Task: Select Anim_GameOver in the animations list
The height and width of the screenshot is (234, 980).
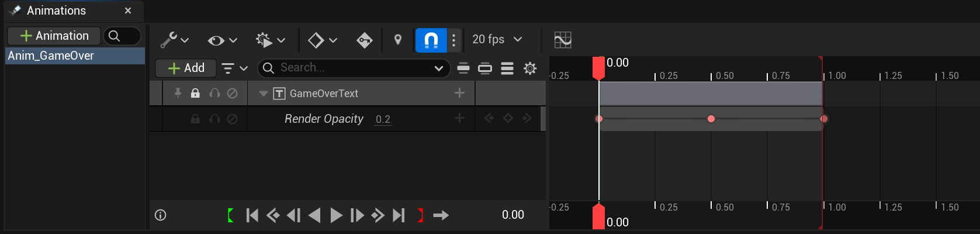Action: coord(75,56)
